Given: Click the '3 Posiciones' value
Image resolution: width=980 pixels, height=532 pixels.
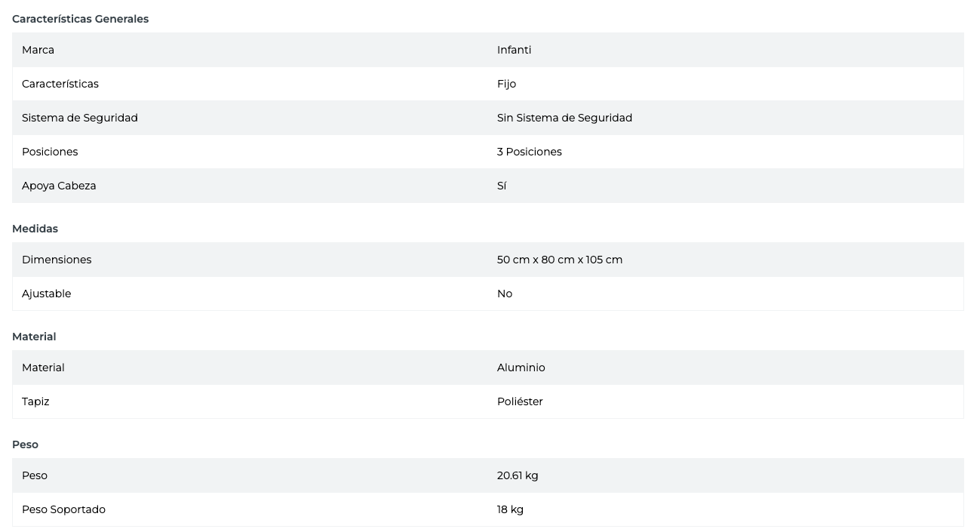Looking at the screenshot, I should click(x=529, y=152).
